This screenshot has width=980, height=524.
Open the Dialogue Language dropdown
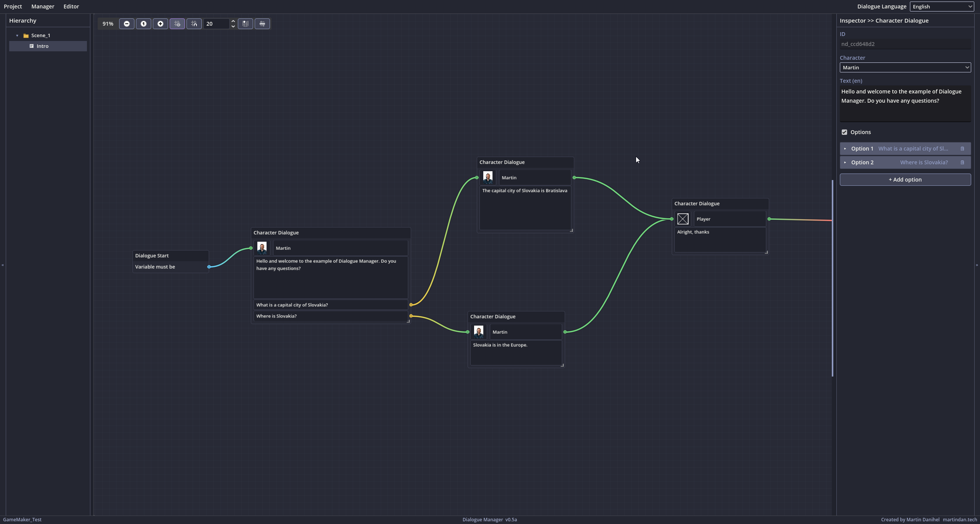(942, 7)
